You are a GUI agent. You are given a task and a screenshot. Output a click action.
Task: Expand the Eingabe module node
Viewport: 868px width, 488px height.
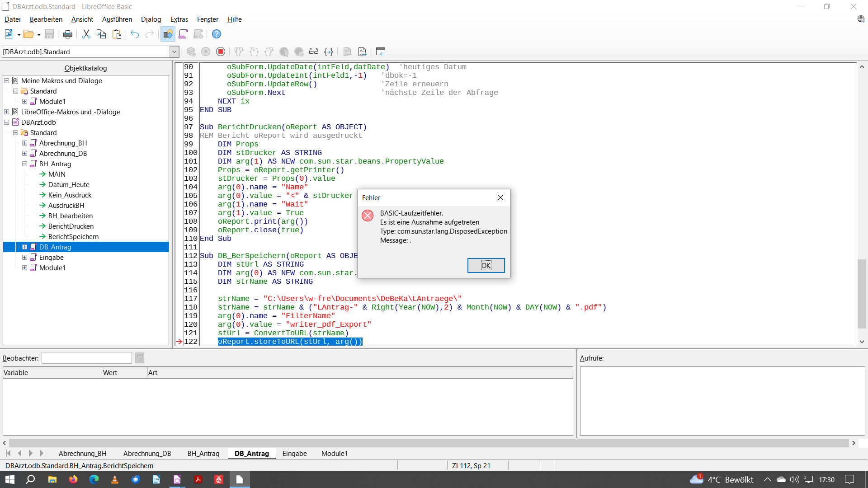pos(25,258)
